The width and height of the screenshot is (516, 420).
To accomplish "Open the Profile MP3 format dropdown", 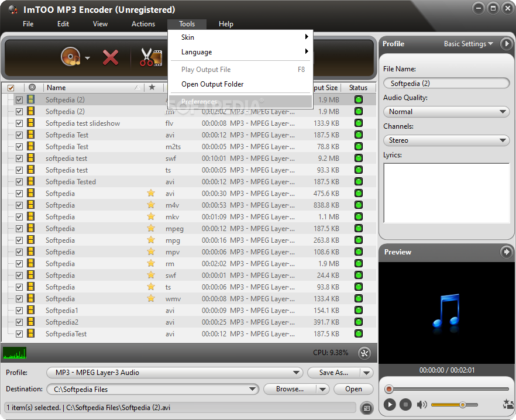I will click(174, 373).
